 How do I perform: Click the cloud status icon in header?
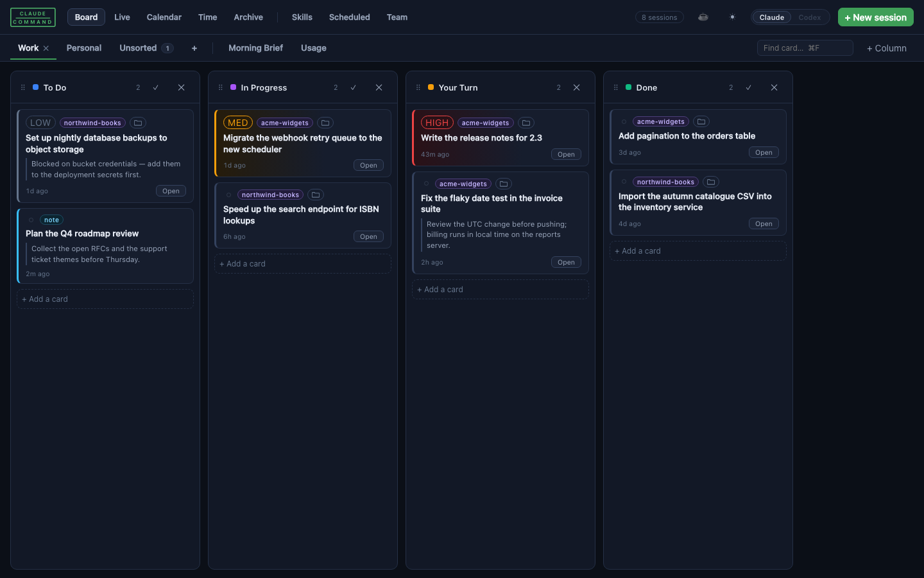(x=703, y=17)
